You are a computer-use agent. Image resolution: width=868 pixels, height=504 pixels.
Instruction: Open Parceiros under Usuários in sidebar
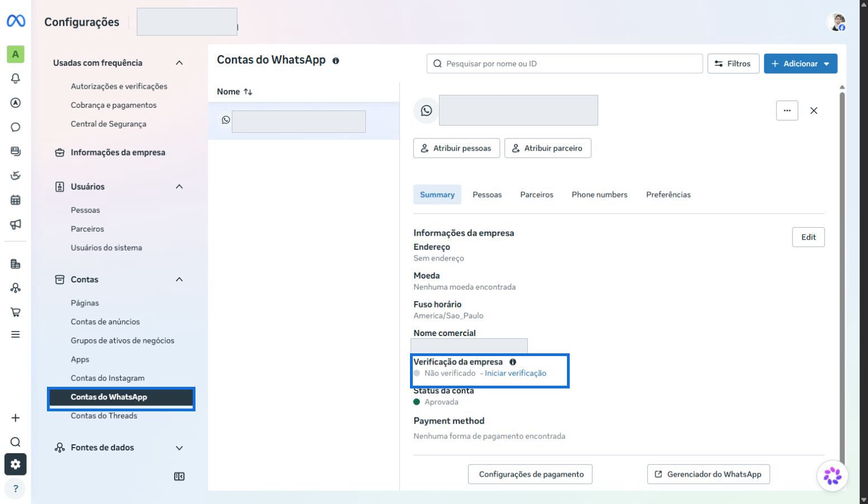pos(87,229)
